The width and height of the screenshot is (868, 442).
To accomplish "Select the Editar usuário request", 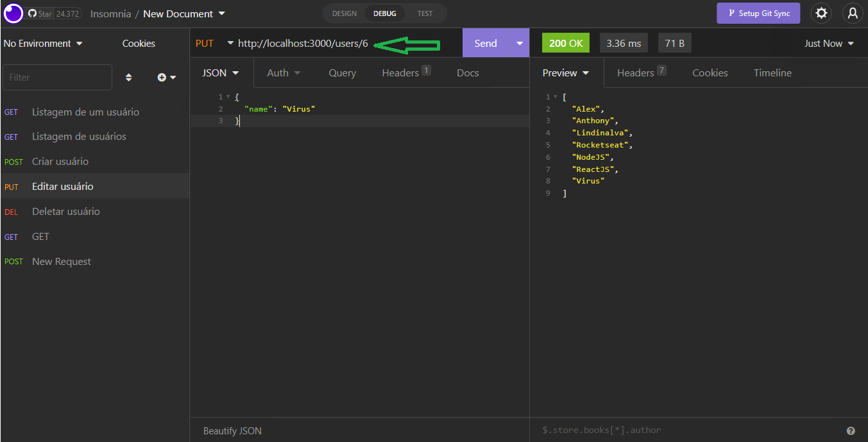I will coord(95,187).
